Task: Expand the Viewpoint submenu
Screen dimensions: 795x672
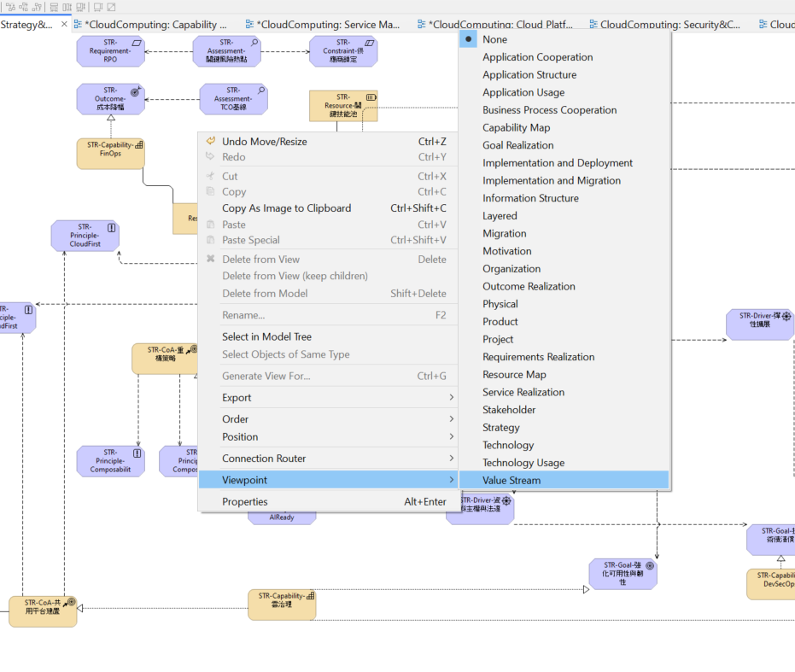Action: click(328, 480)
